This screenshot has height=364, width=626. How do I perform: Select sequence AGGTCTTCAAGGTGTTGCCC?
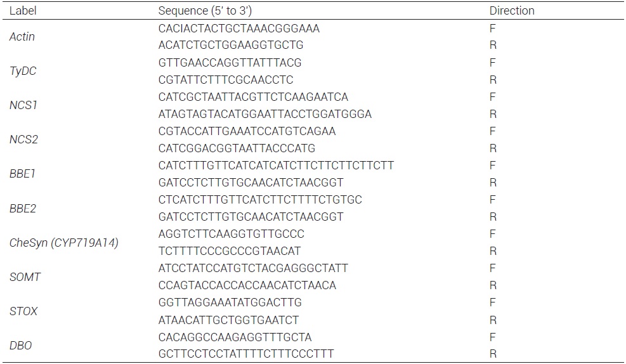coord(231,234)
